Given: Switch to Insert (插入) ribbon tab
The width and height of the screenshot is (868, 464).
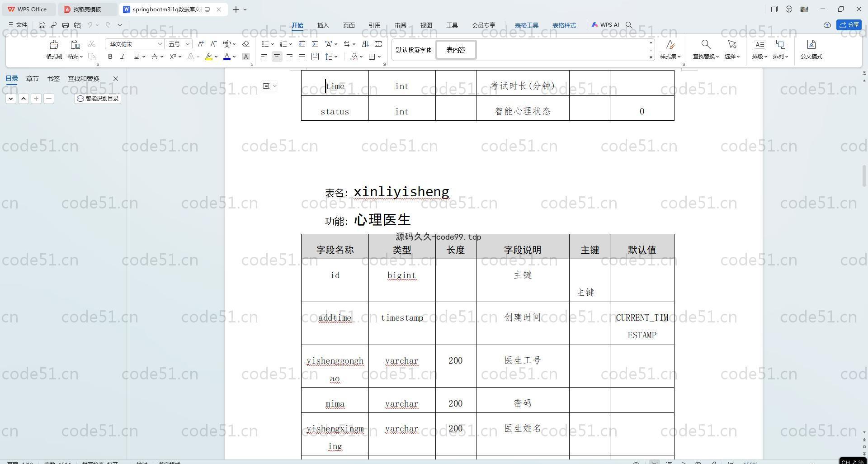Looking at the screenshot, I should coord(323,25).
